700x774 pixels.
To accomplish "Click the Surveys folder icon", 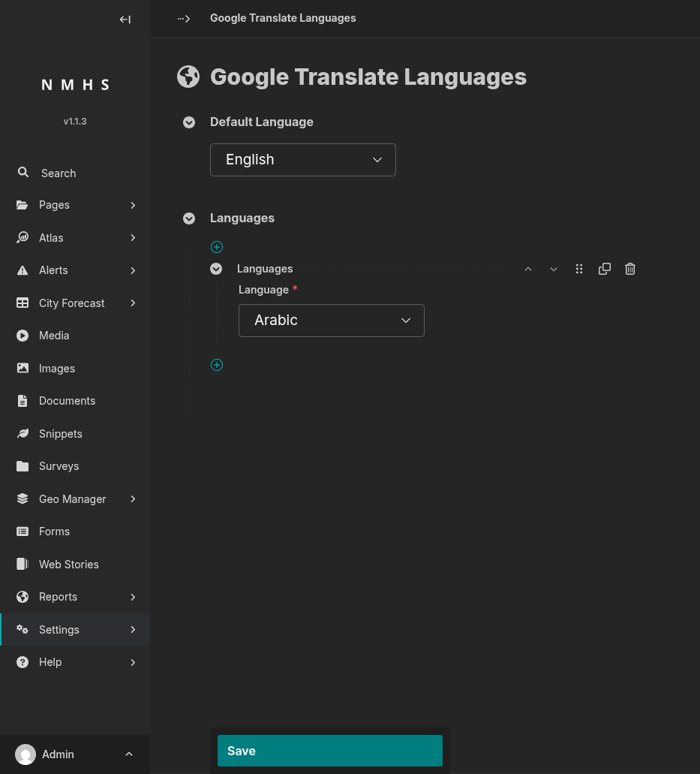I will [23, 466].
